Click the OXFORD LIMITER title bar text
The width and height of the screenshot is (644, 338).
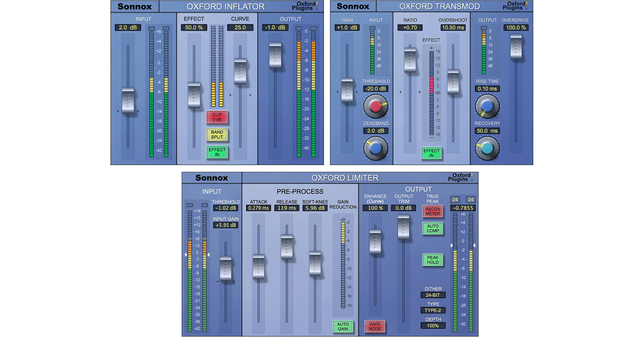(x=345, y=178)
